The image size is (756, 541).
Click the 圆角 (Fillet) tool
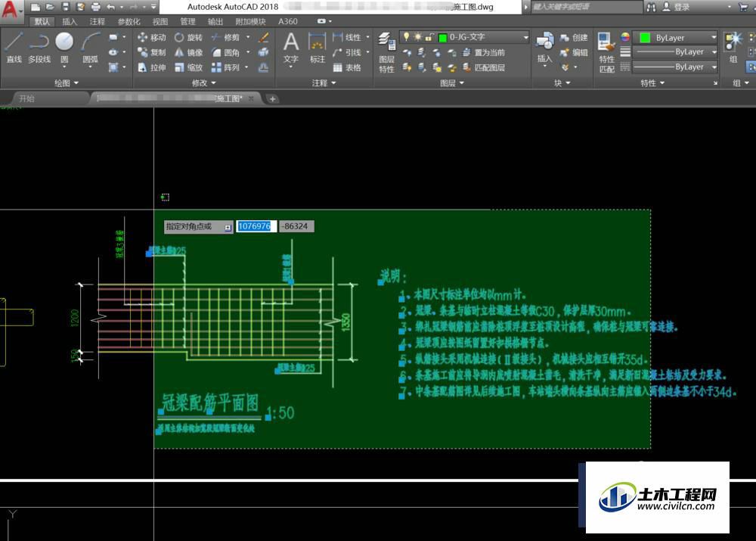pos(225,52)
